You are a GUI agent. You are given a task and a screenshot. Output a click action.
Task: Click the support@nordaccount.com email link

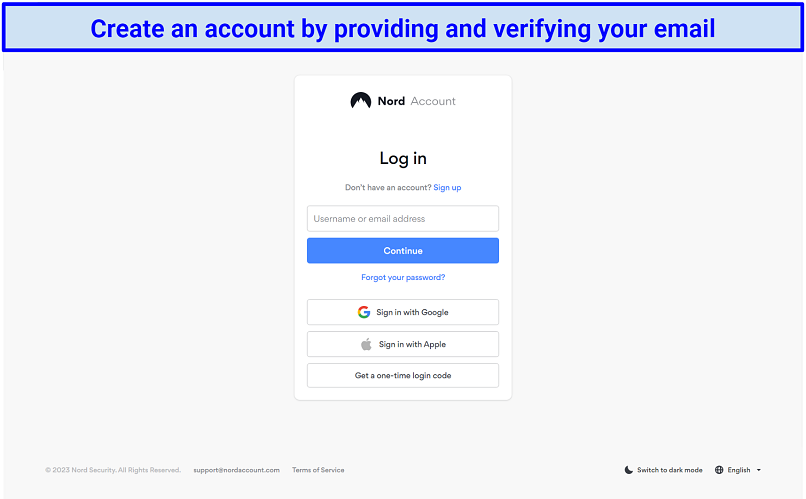236,470
